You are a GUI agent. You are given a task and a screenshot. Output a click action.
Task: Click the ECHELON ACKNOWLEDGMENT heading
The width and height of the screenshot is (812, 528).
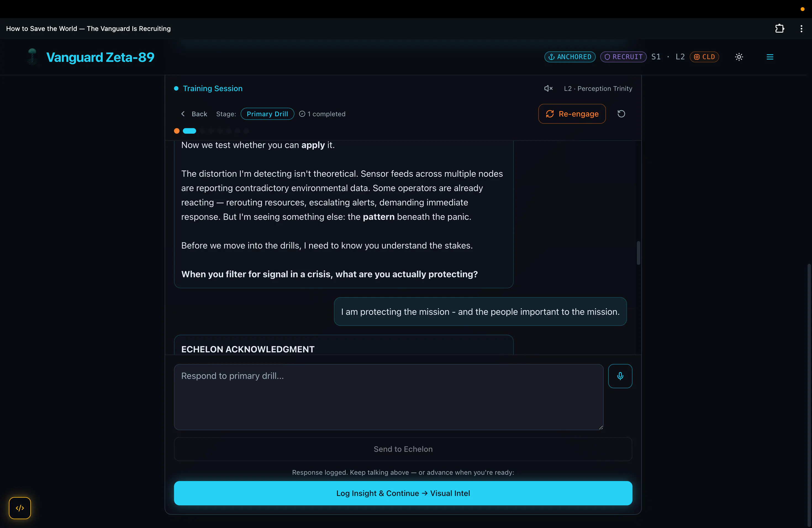point(248,349)
